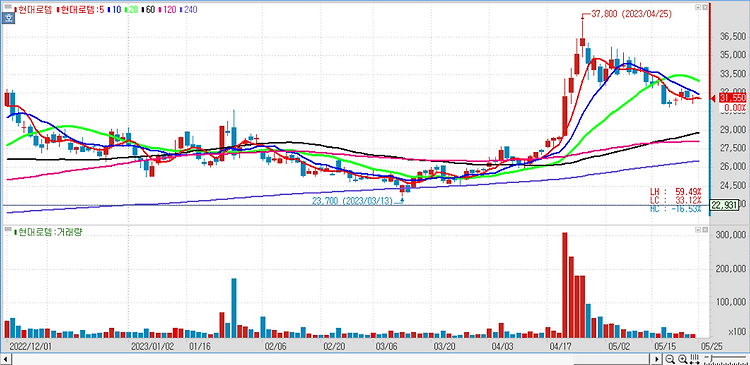Click the HC : -16.53% indicator

click(x=675, y=209)
